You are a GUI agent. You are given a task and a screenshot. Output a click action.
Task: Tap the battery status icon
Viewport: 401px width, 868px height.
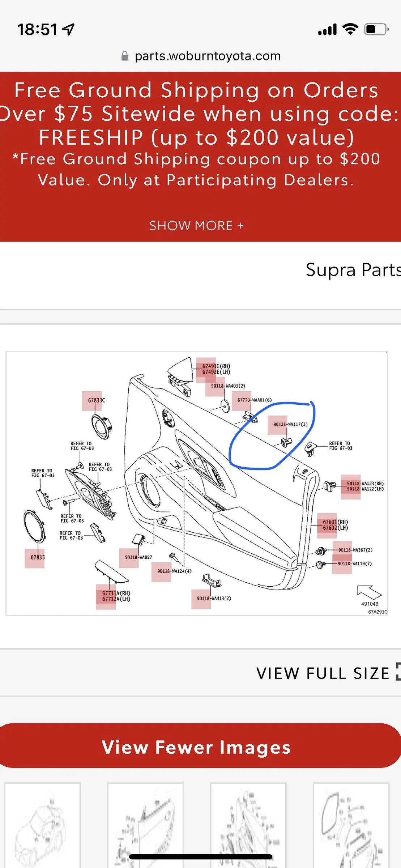pos(376,29)
